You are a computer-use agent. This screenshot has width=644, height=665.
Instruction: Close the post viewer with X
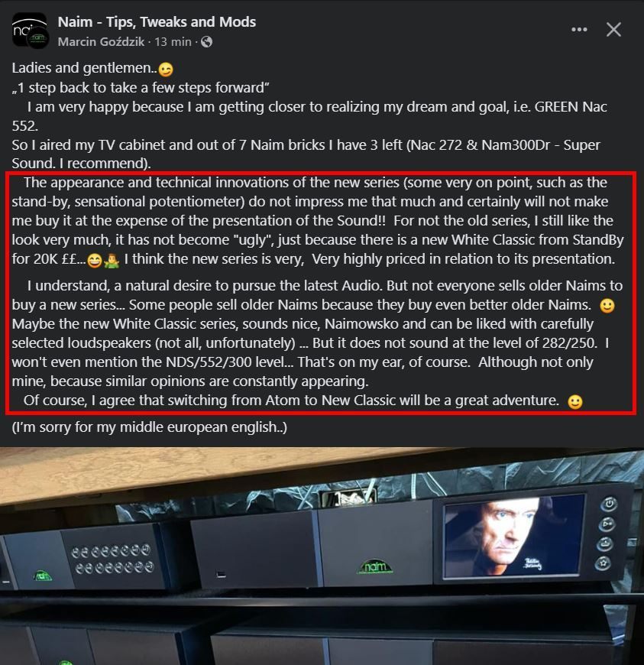pos(613,30)
